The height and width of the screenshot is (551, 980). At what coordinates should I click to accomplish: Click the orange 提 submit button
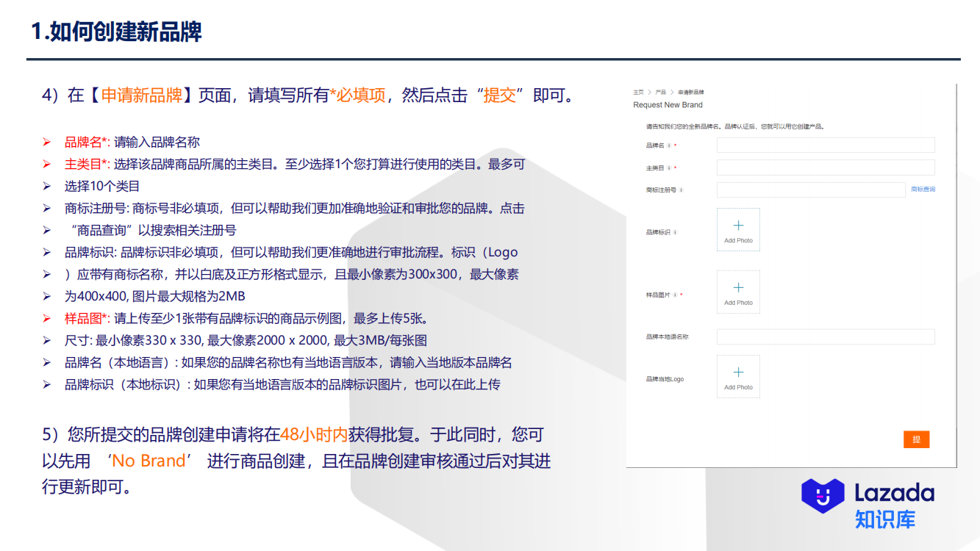(917, 439)
